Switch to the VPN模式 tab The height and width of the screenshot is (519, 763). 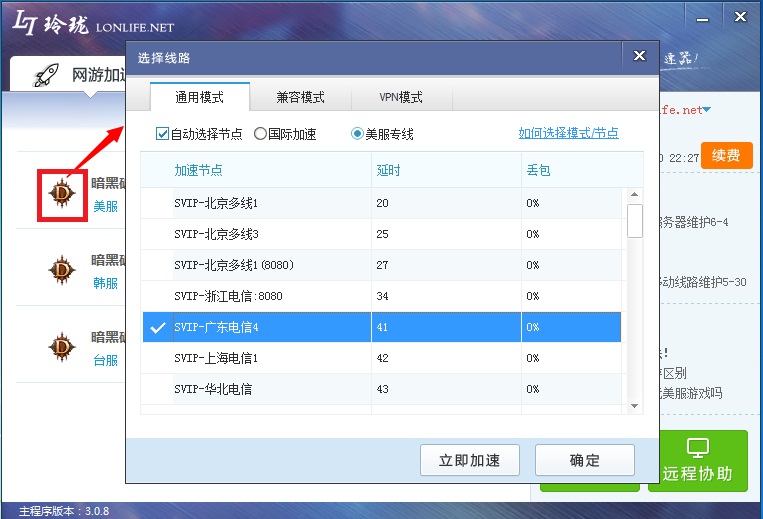pyautogui.click(x=401, y=97)
